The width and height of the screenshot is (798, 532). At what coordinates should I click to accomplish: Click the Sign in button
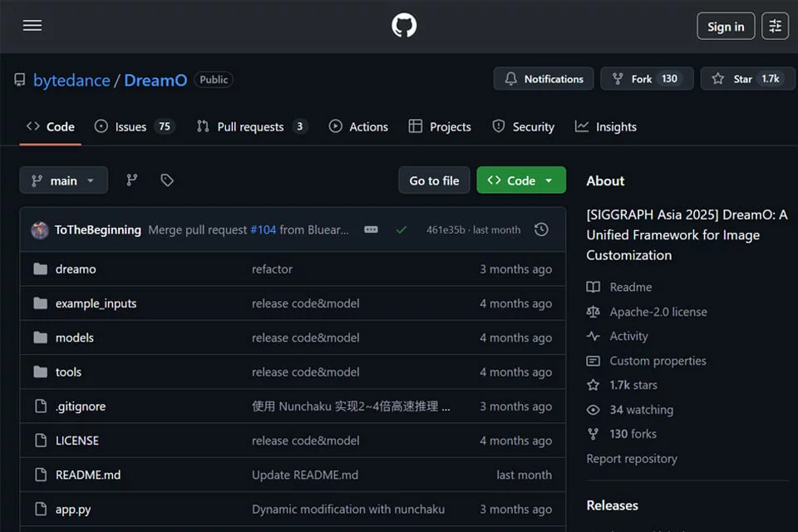pyautogui.click(x=726, y=26)
